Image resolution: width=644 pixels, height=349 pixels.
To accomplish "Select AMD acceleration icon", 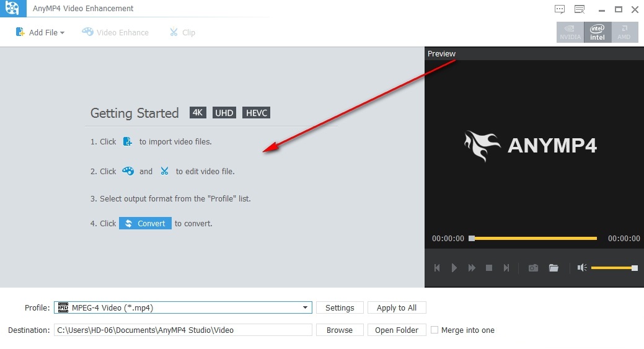I will click(x=624, y=32).
